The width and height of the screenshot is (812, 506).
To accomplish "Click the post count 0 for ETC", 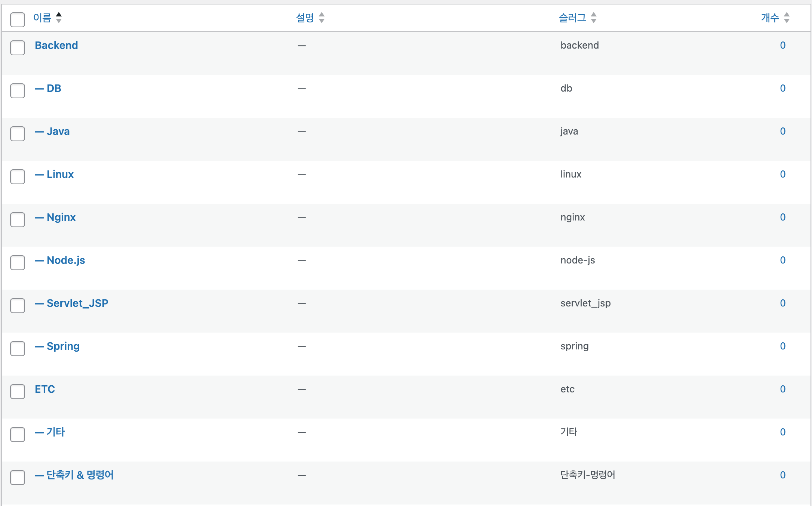I will pos(783,389).
